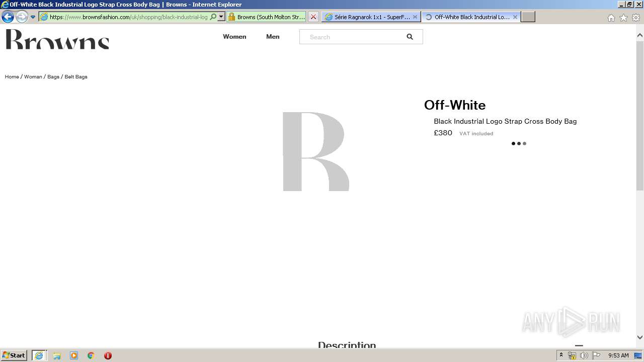Open a new blank tab
The image size is (644, 362).
pos(528,17)
